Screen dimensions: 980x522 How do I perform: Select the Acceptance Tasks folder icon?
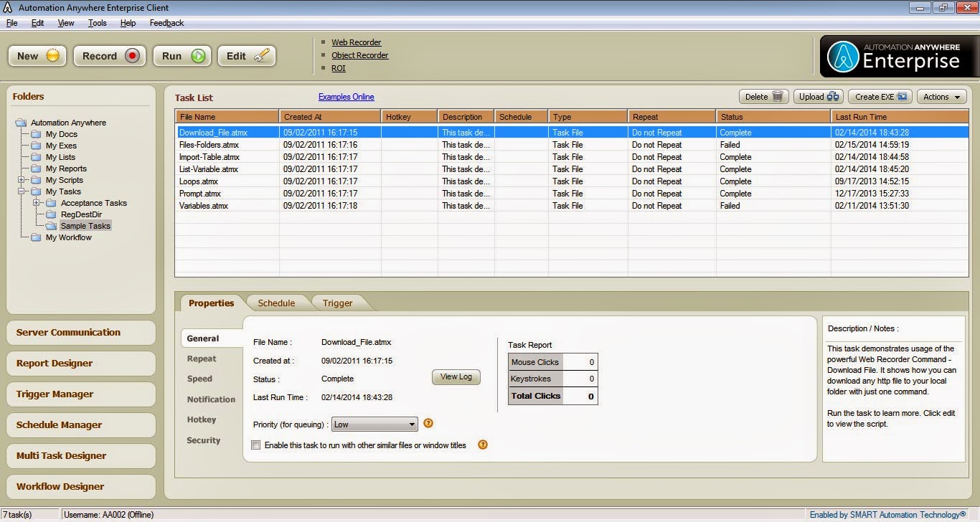click(x=51, y=203)
